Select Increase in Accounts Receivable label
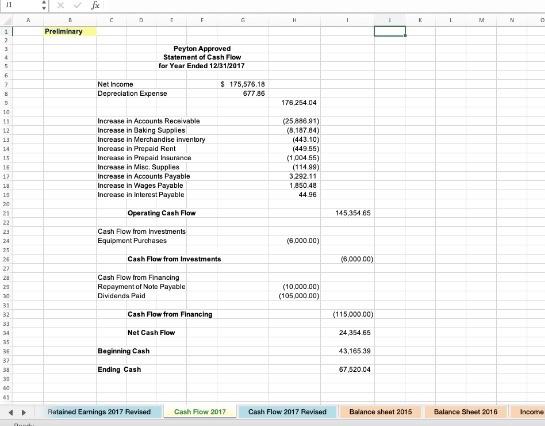 pos(149,121)
